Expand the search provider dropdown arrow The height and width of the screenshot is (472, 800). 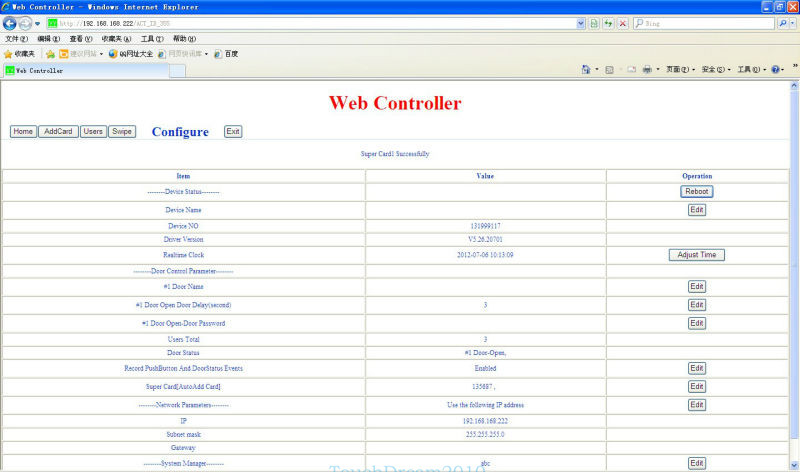pos(792,23)
